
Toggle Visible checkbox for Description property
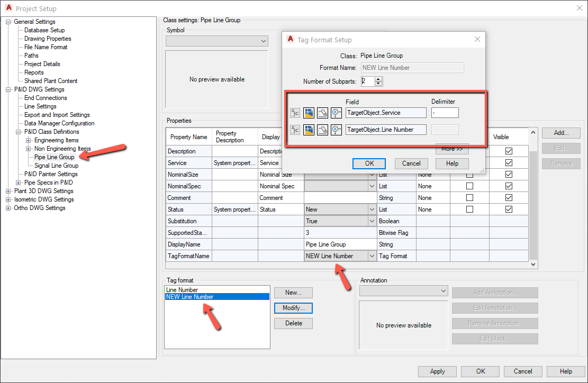[509, 151]
